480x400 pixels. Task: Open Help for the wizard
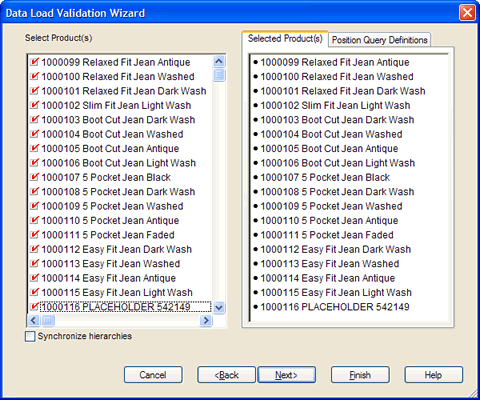coord(433,375)
